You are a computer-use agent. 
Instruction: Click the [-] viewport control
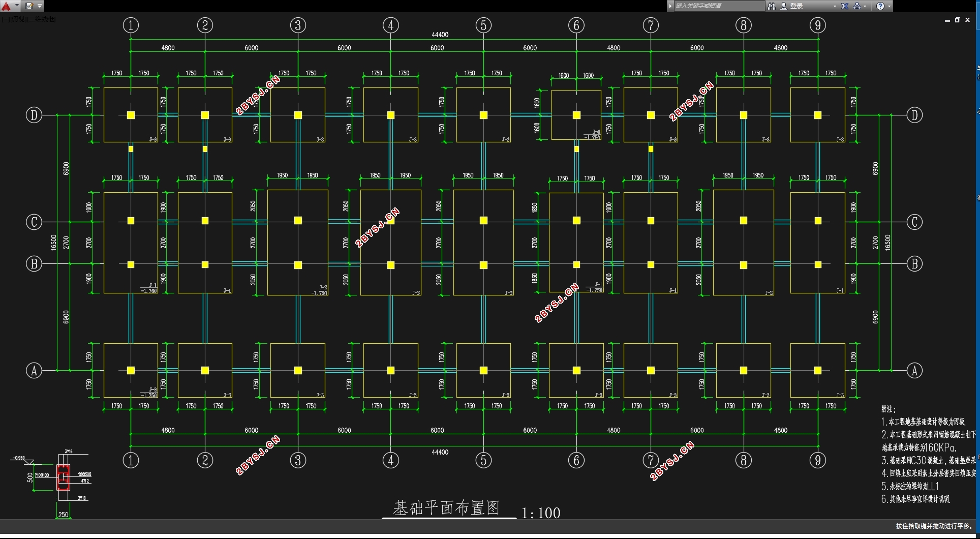(x=5, y=19)
